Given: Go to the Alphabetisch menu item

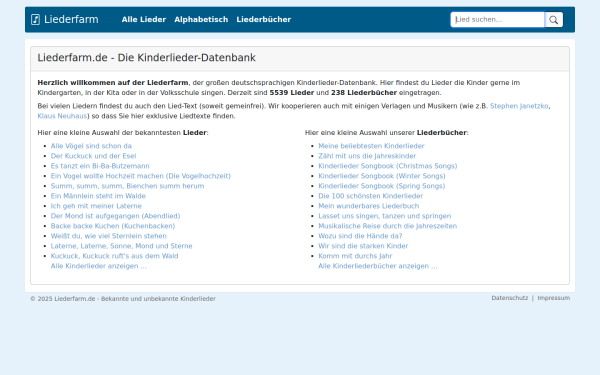Looking at the screenshot, I should click(201, 20).
